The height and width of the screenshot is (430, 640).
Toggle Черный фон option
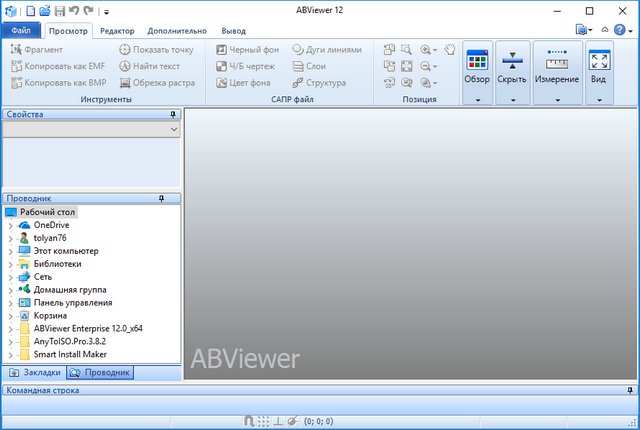pyautogui.click(x=250, y=49)
